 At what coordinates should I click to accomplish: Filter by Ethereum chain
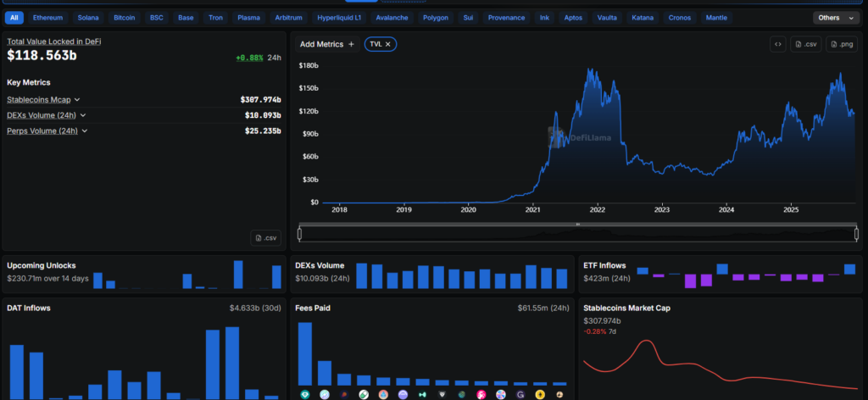coord(47,18)
